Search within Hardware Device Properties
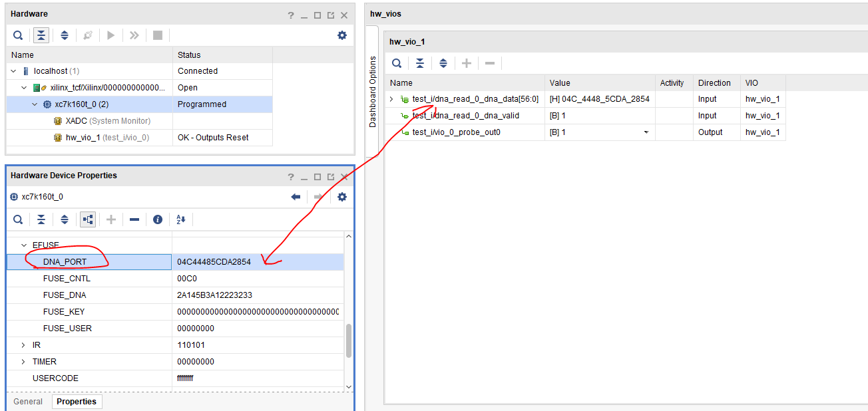Screen dimensions: 868x411 pyautogui.click(x=18, y=219)
